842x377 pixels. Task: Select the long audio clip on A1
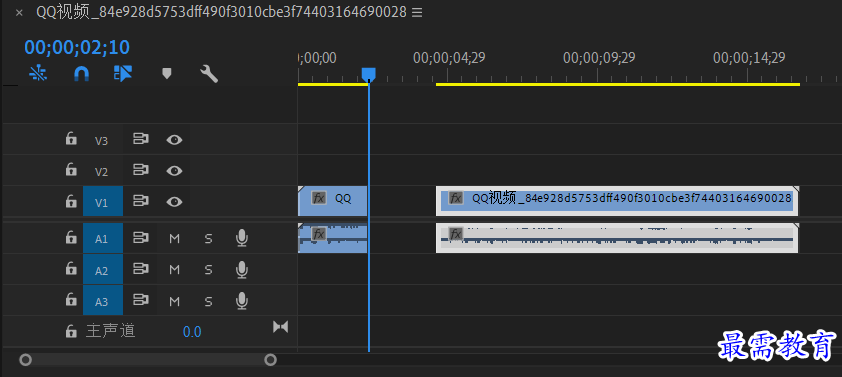click(x=617, y=238)
